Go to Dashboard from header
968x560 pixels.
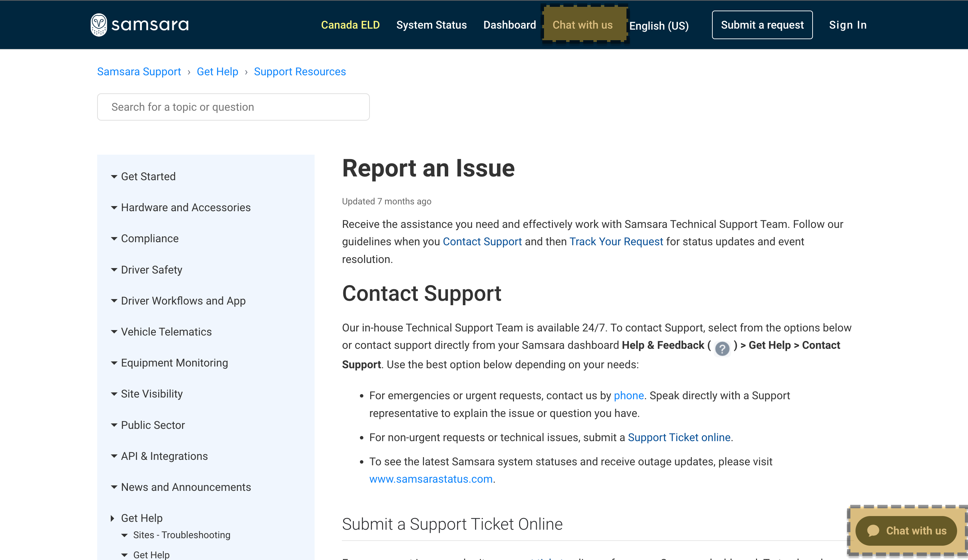(509, 25)
